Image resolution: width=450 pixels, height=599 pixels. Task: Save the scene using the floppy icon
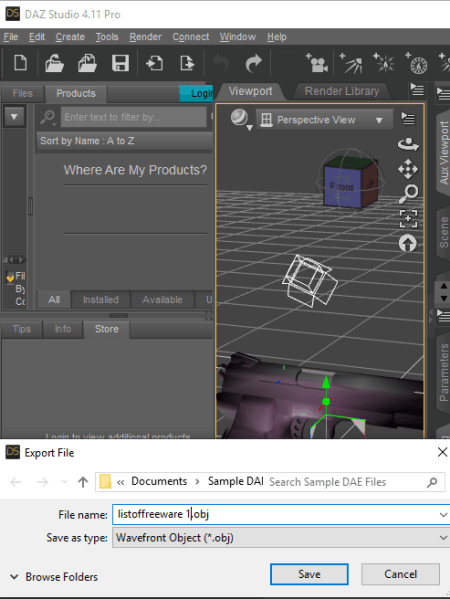point(120,63)
